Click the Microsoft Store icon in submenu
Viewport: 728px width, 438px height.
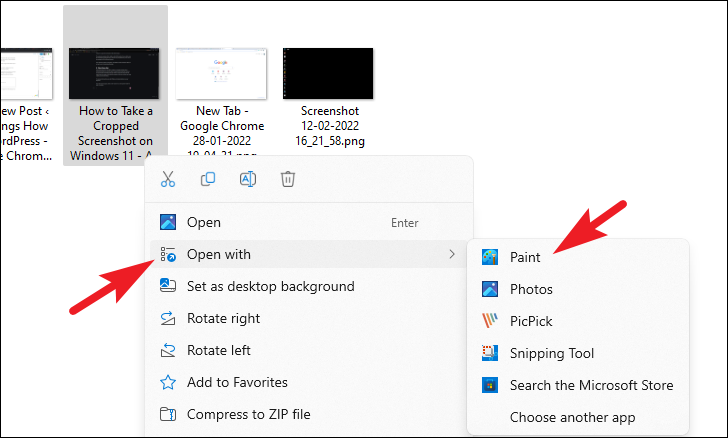coord(490,385)
